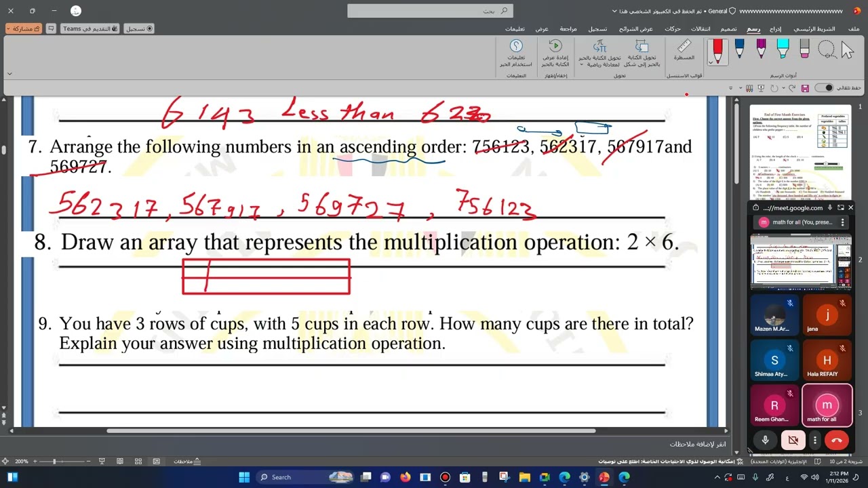Switch to Normal view in status bar
Screen dimensions: 868x488
(x=156, y=462)
